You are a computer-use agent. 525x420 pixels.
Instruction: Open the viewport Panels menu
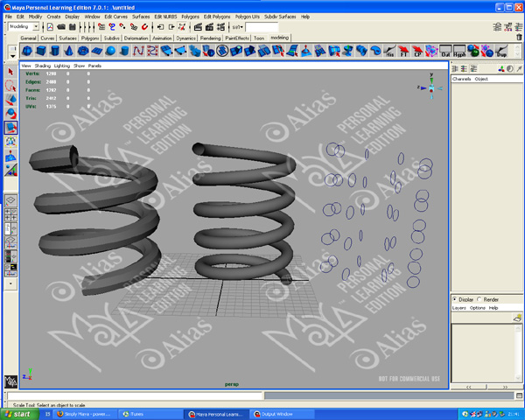tap(94, 66)
